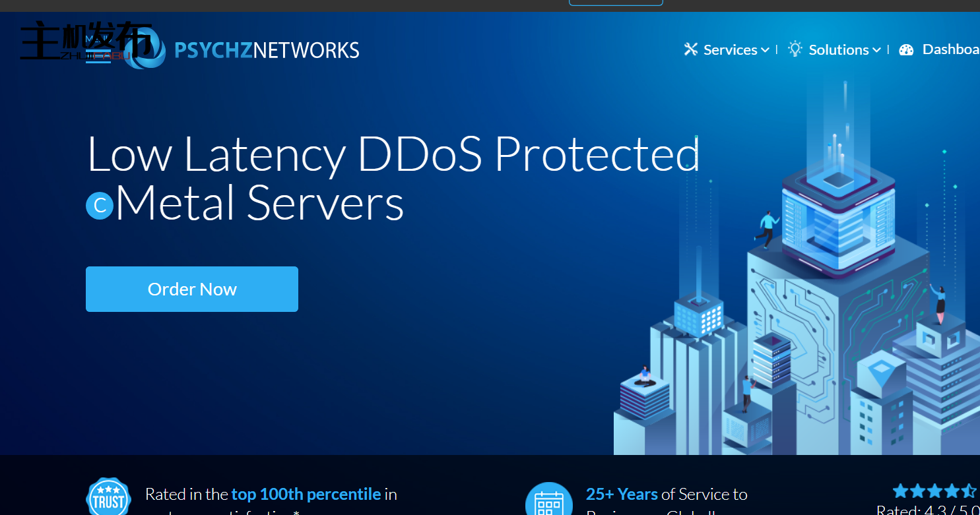The image size is (980, 515).
Task: Click the Psychz Networks logo text
Action: [x=267, y=50]
